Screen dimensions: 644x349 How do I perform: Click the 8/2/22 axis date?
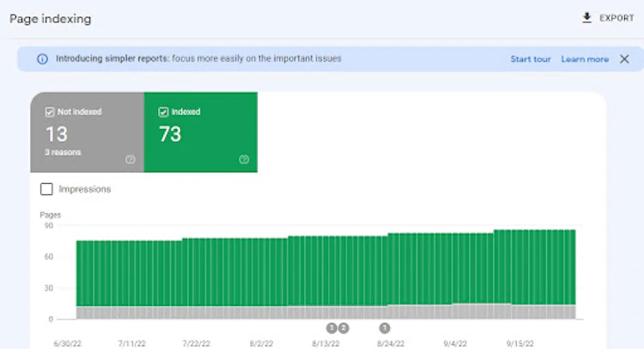[261, 344]
